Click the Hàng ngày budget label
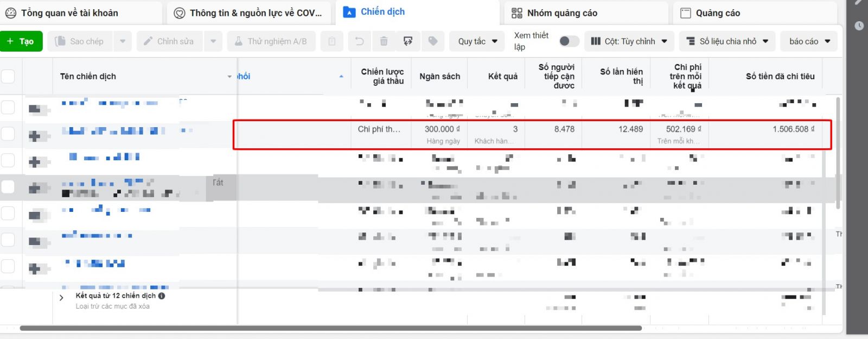Viewport: 868px width, 339px height. [443, 141]
